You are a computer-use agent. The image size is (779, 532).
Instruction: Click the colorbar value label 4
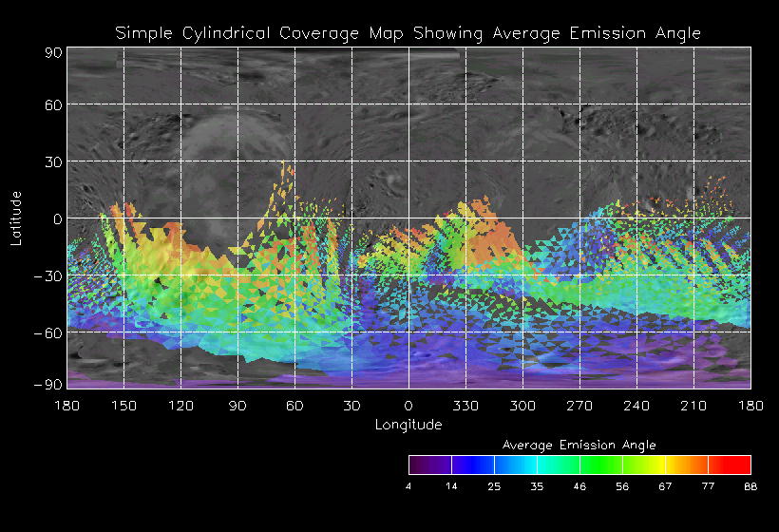pyautogui.click(x=409, y=486)
